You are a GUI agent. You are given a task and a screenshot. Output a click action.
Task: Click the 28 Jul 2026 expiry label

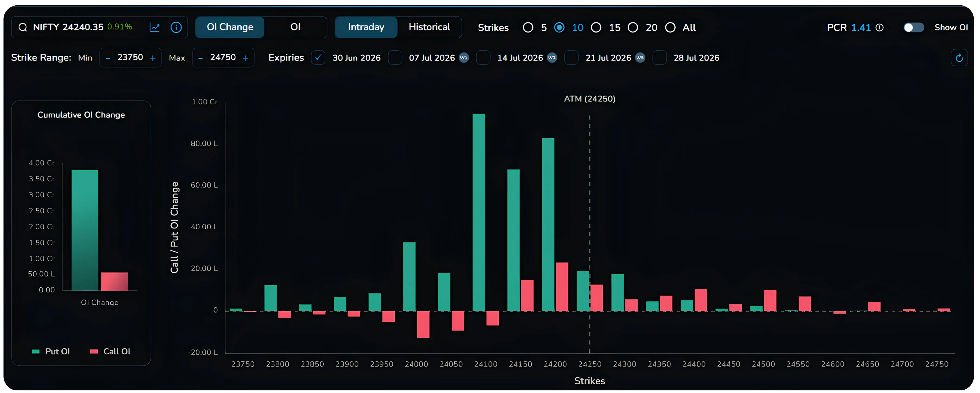(x=696, y=58)
